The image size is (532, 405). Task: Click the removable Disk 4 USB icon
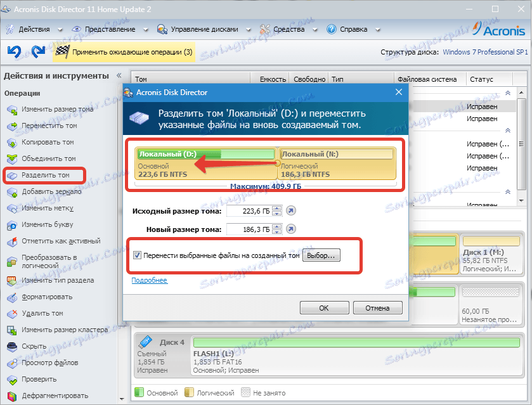(x=146, y=342)
